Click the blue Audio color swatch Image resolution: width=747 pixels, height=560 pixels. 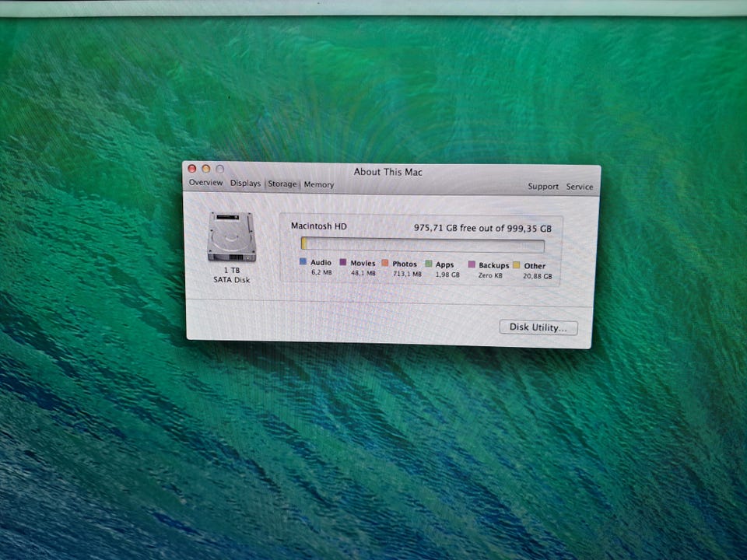click(x=303, y=261)
